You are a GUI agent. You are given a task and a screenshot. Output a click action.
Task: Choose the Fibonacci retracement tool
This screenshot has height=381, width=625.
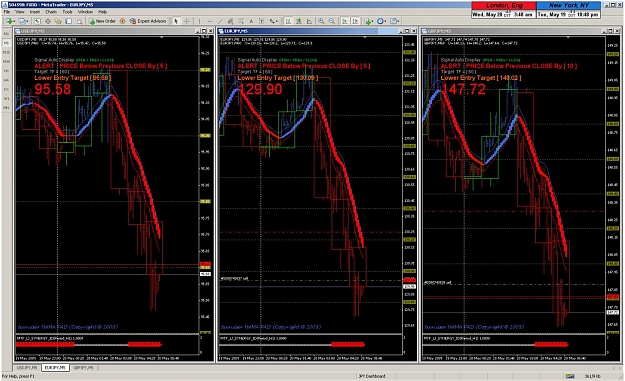click(241, 21)
